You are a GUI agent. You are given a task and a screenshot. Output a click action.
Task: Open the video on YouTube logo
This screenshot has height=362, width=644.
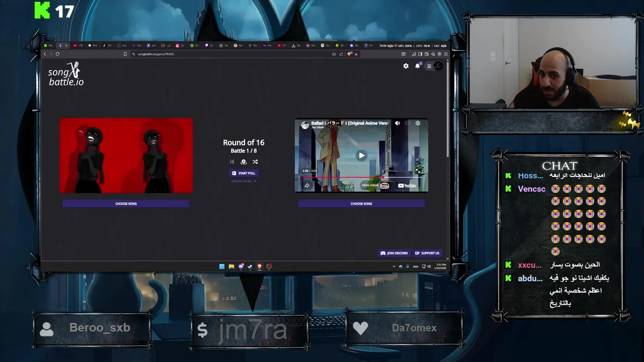pyautogui.click(x=407, y=186)
